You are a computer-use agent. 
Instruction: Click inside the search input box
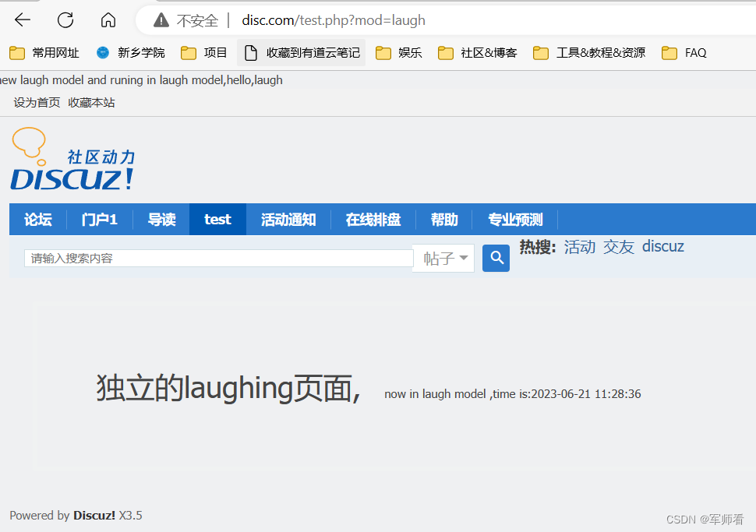pos(218,258)
